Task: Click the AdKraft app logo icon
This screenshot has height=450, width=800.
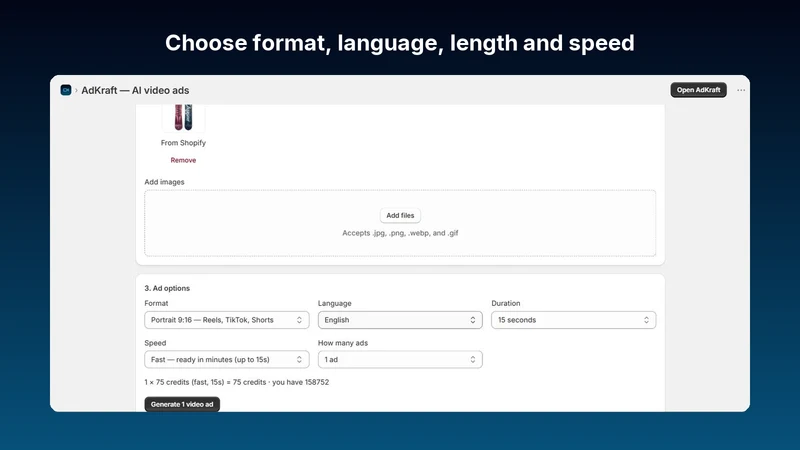Action: coord(66,90)
